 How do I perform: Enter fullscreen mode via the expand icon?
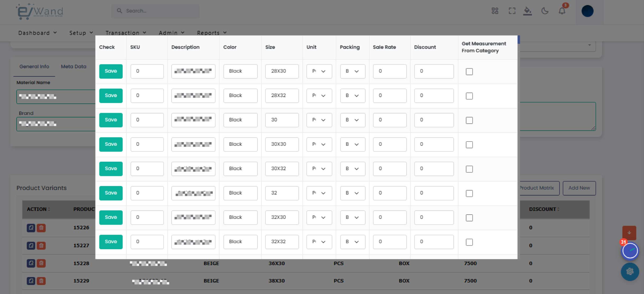coord(512,11)
